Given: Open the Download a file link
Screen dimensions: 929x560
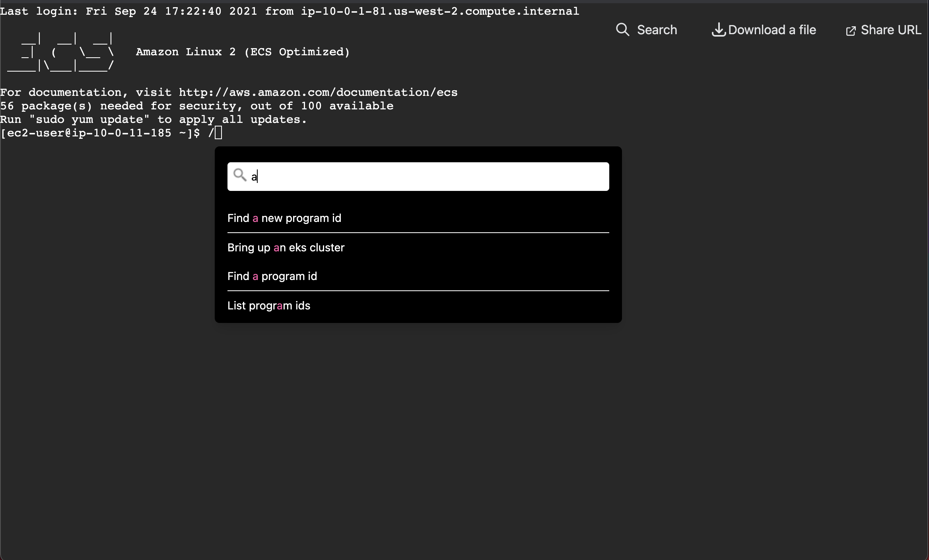Looking at the screenshot, I should [772, 30].
